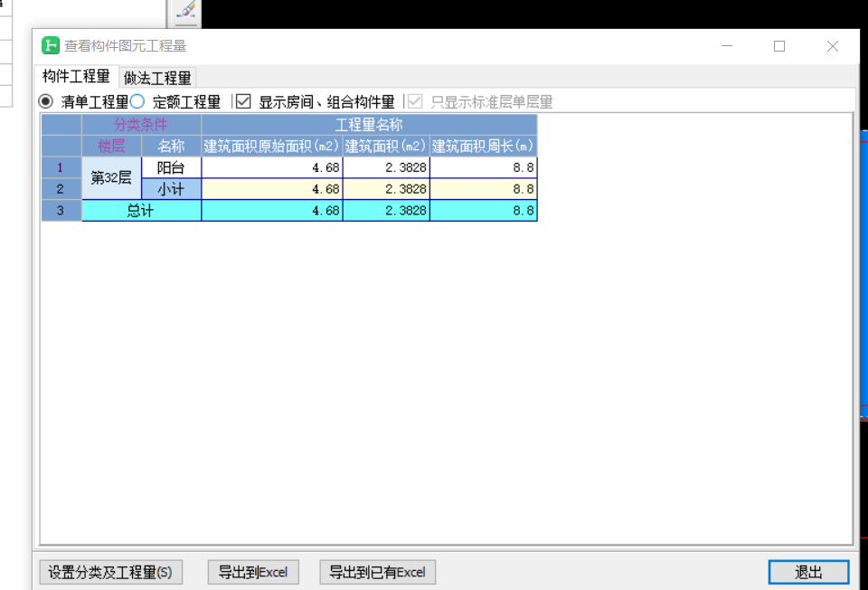Toggle the 显示房间、组合构件量 checkbox
Screen dimensions: 868x590
click(x=242, y=101)
